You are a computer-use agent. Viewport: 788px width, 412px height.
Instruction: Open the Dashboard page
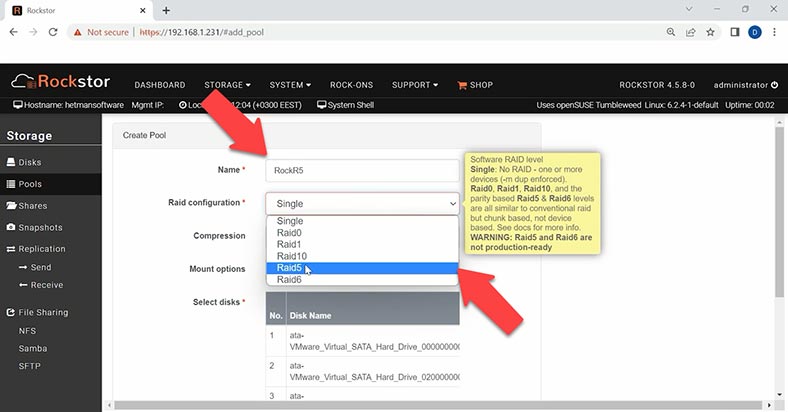point(160,85)
